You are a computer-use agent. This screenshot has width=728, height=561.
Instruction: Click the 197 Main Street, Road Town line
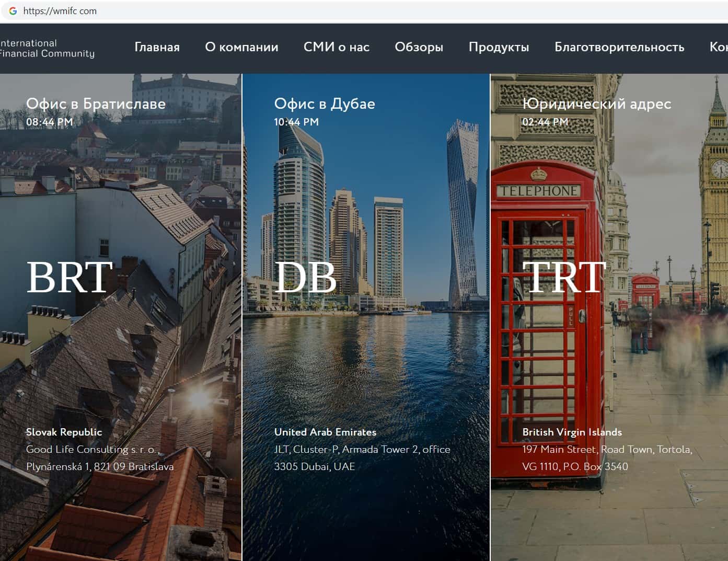[607, 449]
